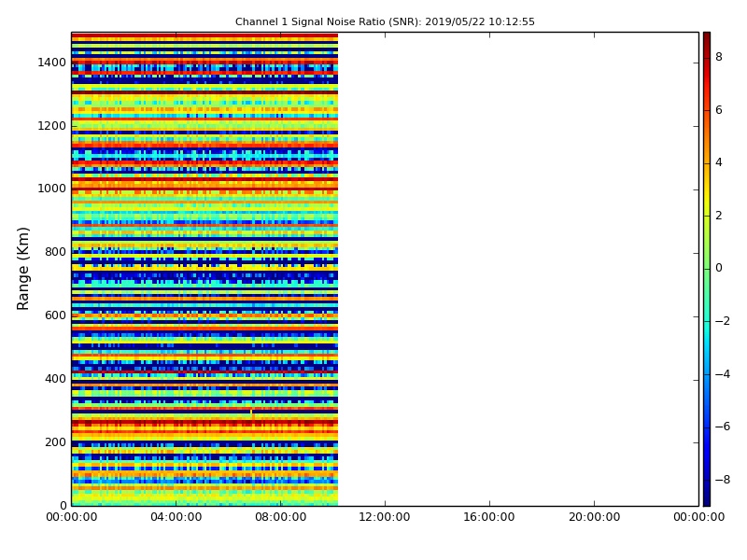Click the colorbar label −4
The width and height of the screenshot is (747, 560).
click(x=722, y=374)
